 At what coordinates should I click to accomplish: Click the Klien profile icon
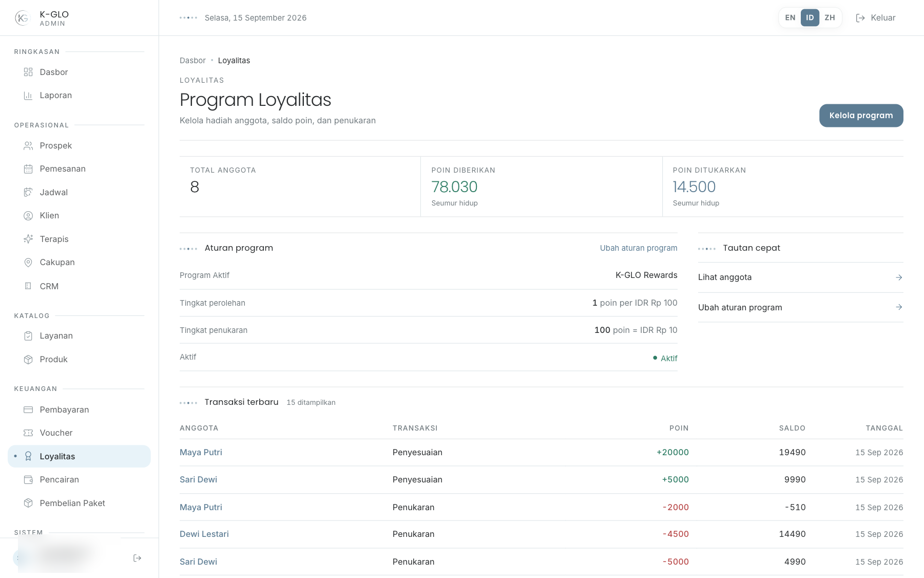pyautogui.click(x=28, y=216)
